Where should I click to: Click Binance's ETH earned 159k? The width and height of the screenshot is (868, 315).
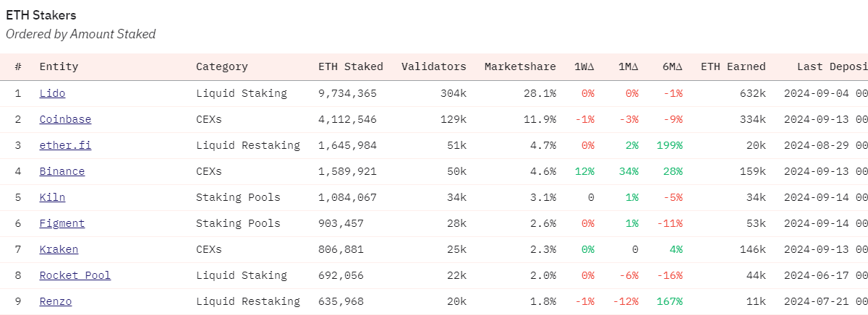pyautogui.click(x=753, y=171)
